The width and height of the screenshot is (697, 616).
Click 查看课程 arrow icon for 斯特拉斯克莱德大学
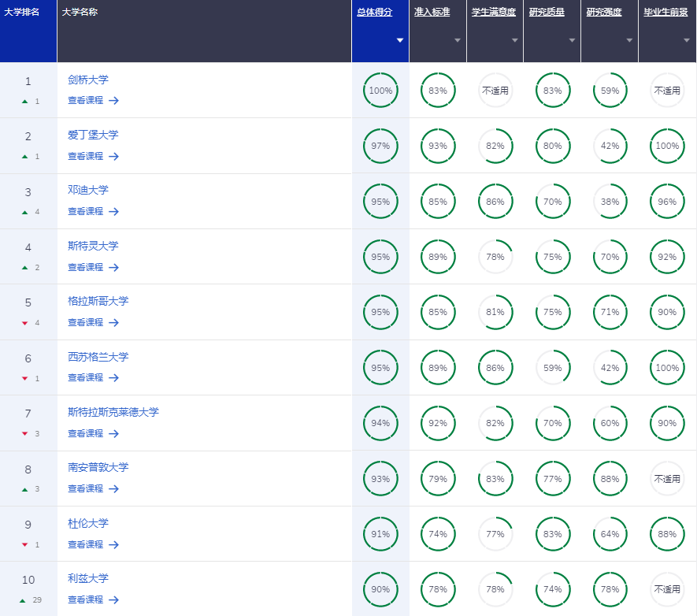click(113, 434)
